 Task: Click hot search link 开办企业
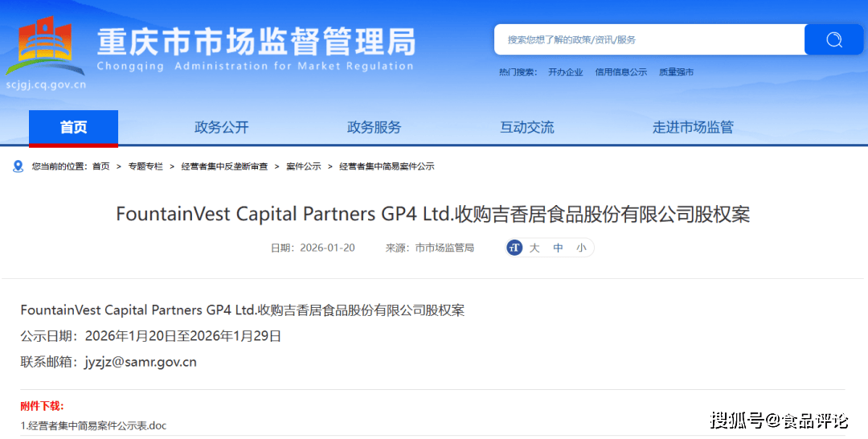coord(565,72)
